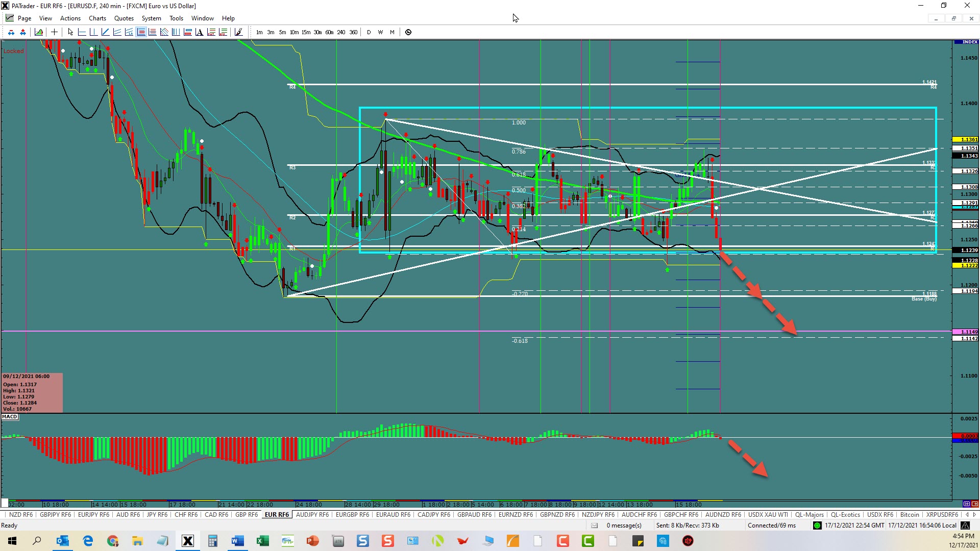This screenshot has width=980, height=551.
Task: Open the Charts menu
Action: coord(97,18)
